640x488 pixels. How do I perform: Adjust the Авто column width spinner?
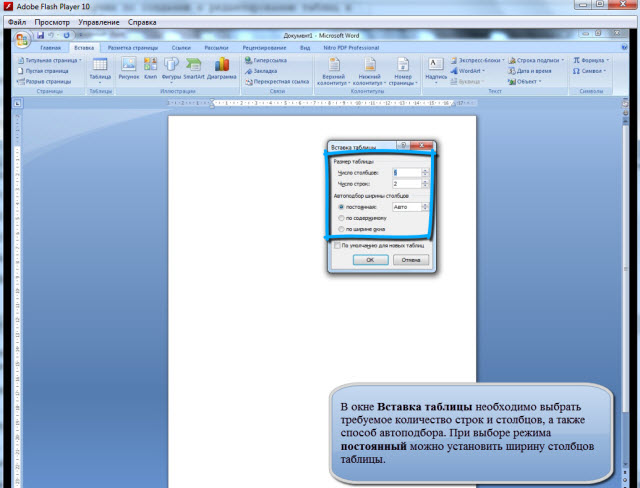425,207
